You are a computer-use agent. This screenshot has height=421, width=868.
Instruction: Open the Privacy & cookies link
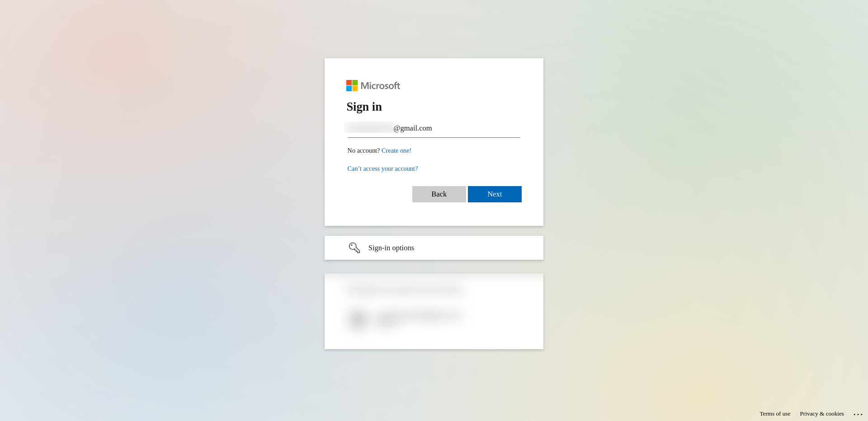[822, 414]
